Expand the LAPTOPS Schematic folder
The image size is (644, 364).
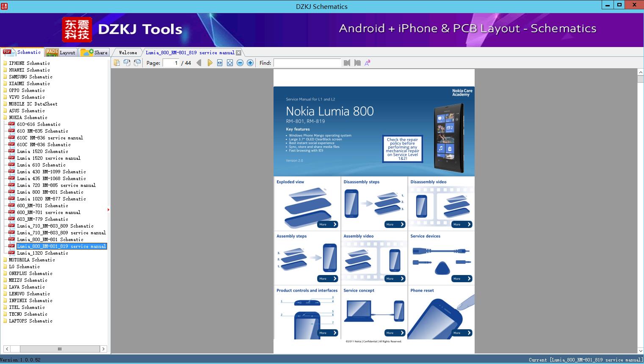tap(30, 321)
